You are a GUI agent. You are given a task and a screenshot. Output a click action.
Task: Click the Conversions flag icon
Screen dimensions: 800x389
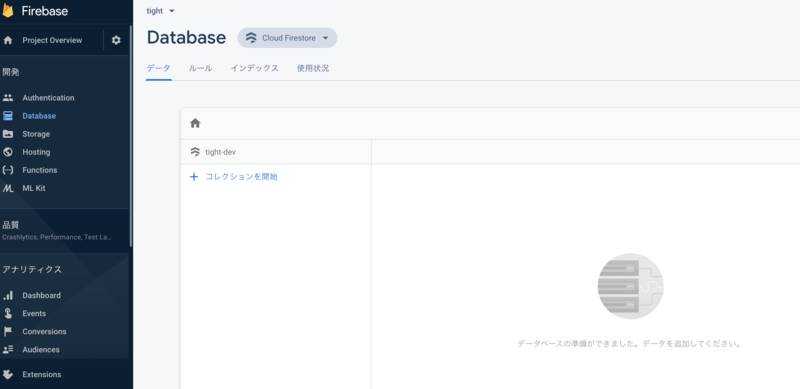(x=8, y=331)
